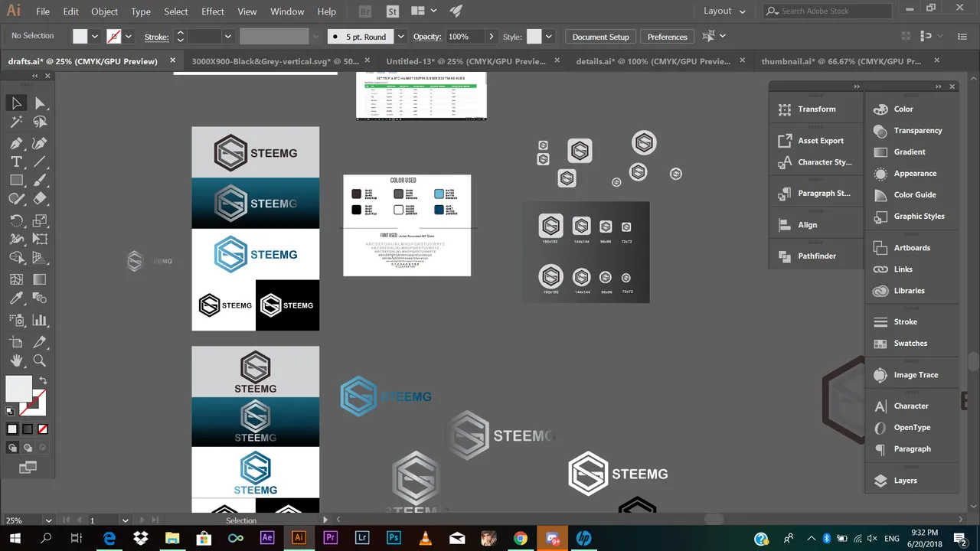The width and height of the screenshot is (980, 551).
Task: Open the Arrange Documents dropdown
Action: pos(423,11)
